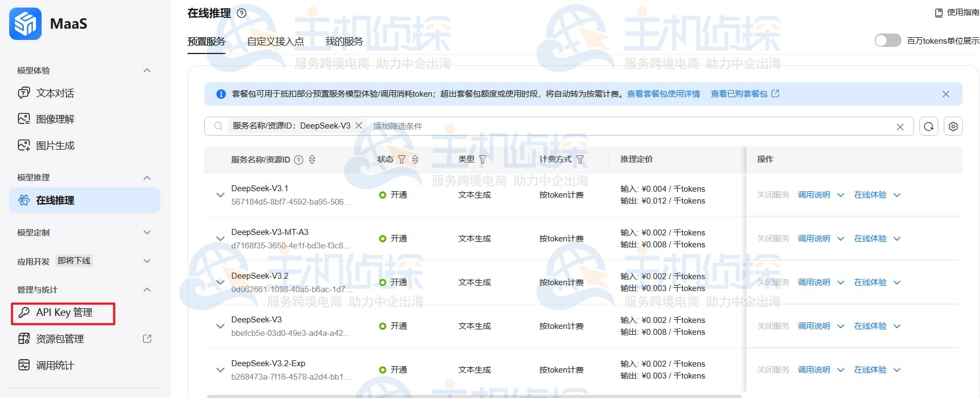Filter the 计费方式 column
This screenshot has width=980, height=398.
point(580,159)
